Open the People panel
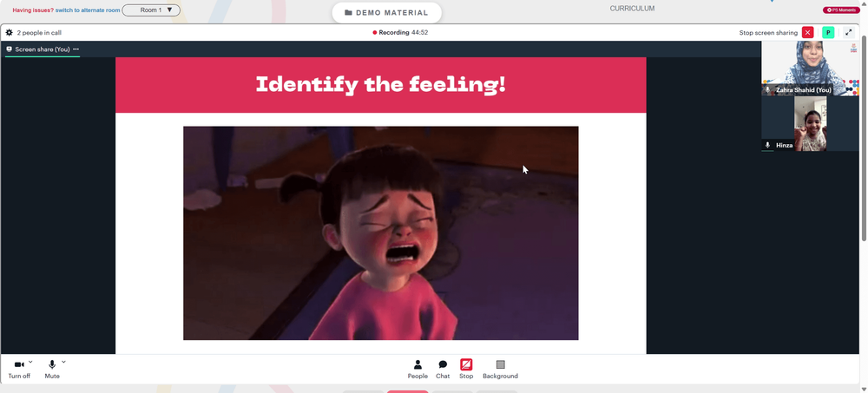The height and width of the screenshot is (393, 868). 418,370
